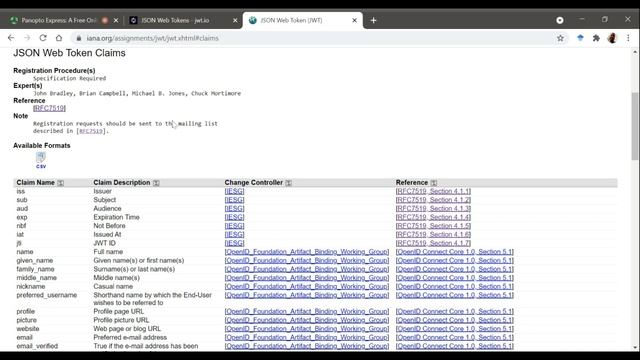Open a new tab with plus button
The image size is (640, 360).
tap(373, 20)
